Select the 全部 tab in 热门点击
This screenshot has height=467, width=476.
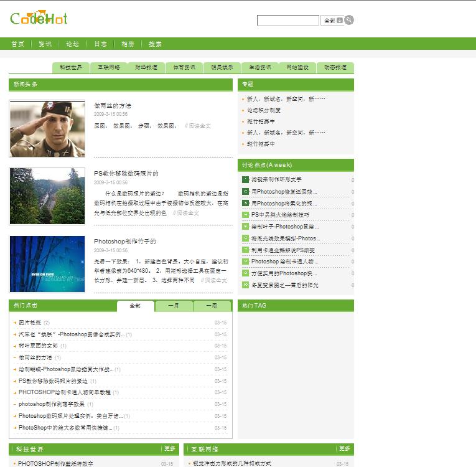[x=135, y=306]
